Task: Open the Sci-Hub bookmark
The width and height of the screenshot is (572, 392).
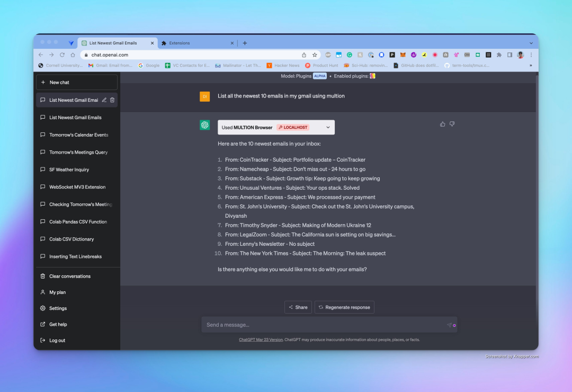Action: tap(366, 65)
